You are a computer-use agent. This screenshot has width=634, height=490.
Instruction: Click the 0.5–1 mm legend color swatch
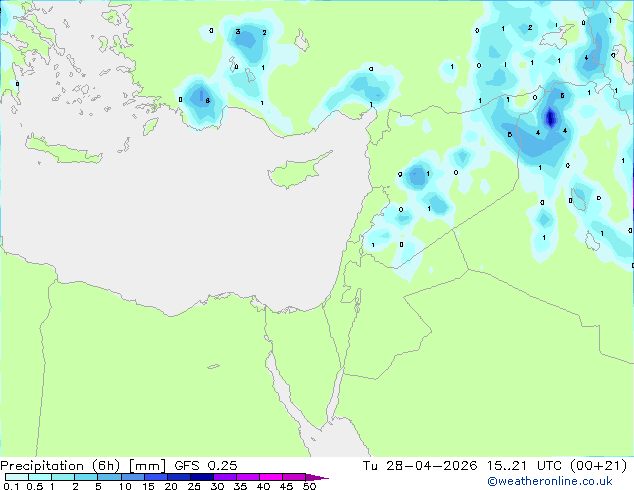click(x=40, y=477)
